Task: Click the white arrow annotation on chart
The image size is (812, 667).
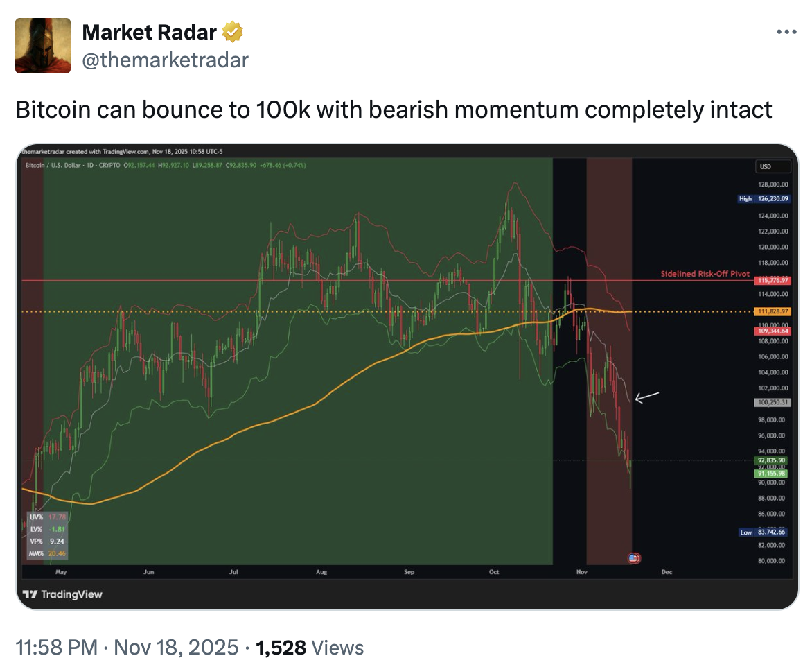Action: coord(646,397)
